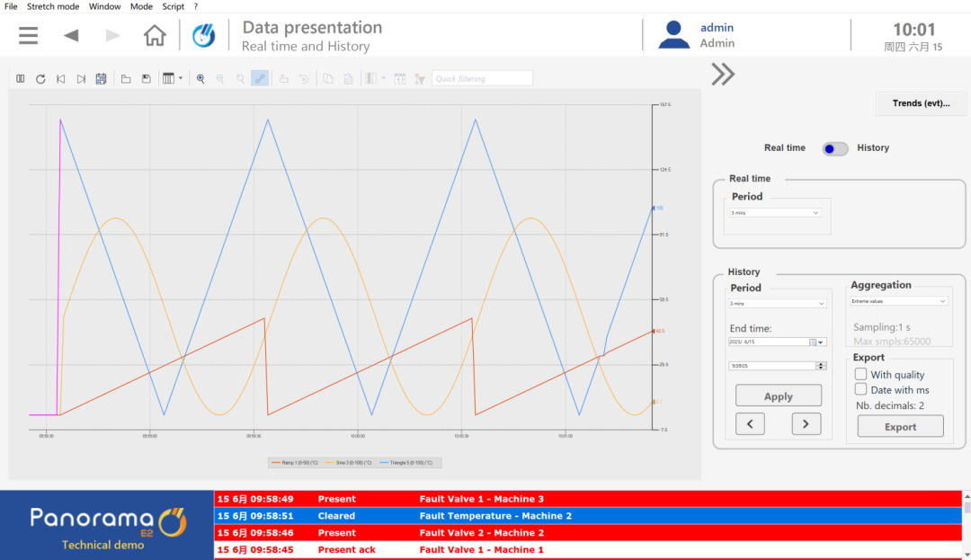Click the Apply button
Viewport: 971px width, 560px height.
(x=778, y=396)
